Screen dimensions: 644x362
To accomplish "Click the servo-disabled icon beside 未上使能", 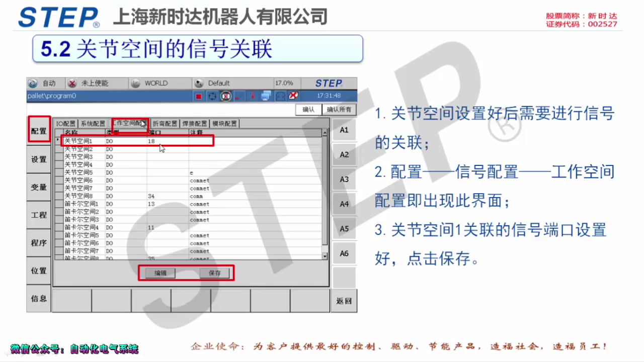I will (x=72, y=83).
